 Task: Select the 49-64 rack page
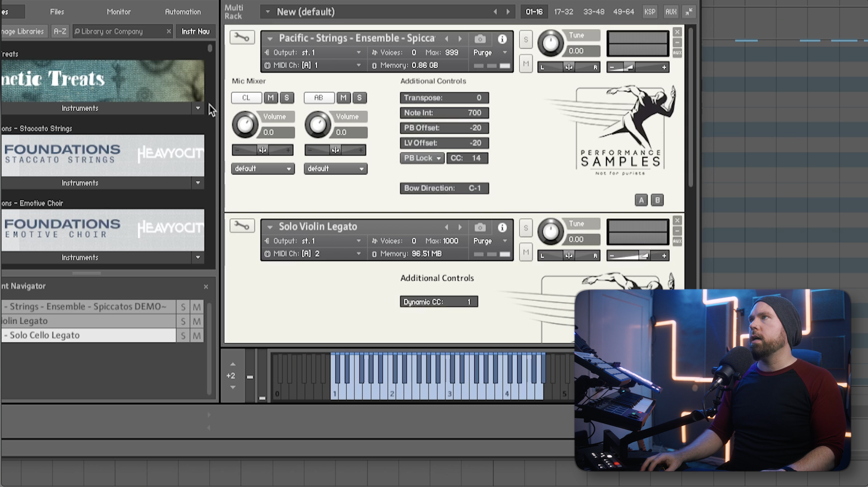(x=623, y=12)
